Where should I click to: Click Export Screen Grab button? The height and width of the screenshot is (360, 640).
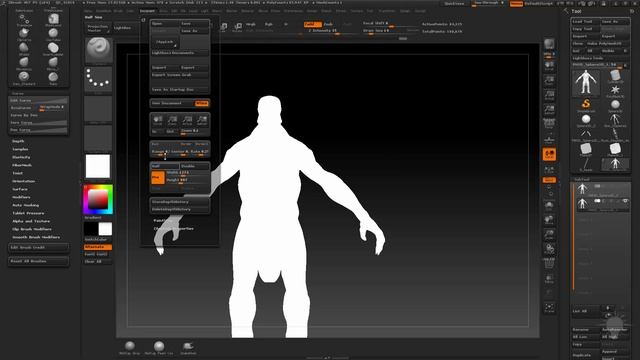180,75
